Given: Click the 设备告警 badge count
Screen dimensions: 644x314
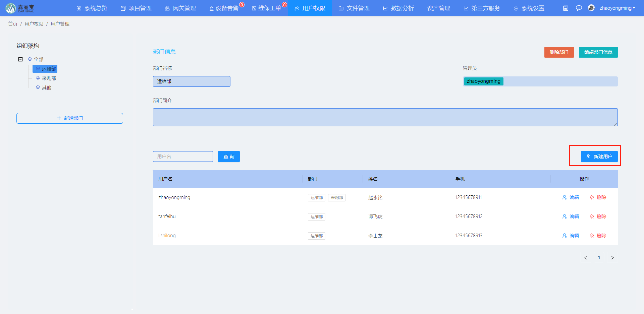Looking at the screenshot, I should coord(242,5).
